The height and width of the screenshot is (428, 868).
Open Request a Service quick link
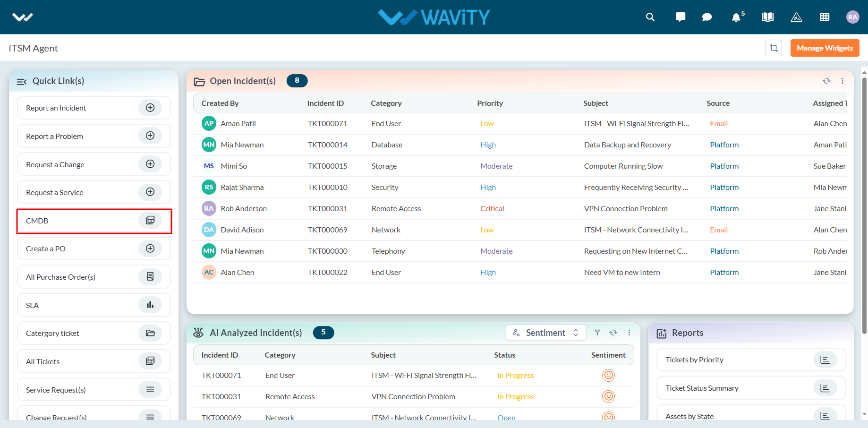pyautogui.click(x=94, y=192)
